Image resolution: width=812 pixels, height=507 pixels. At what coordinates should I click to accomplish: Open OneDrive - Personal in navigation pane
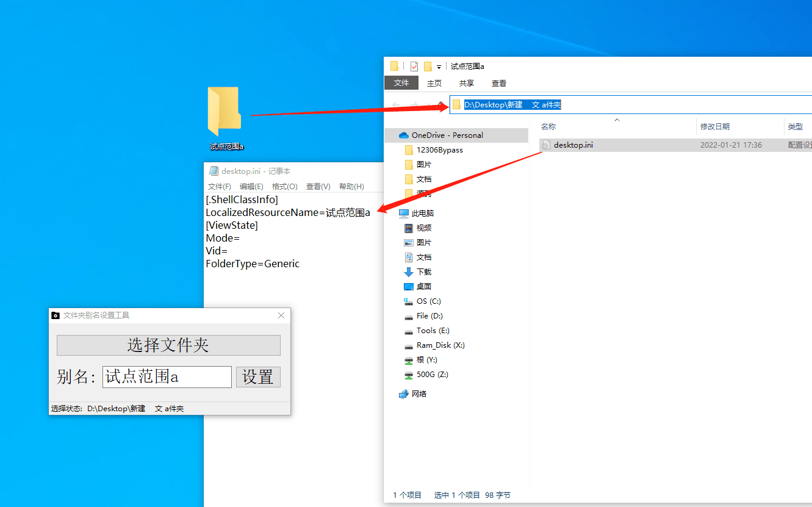(x=447, y=135)
